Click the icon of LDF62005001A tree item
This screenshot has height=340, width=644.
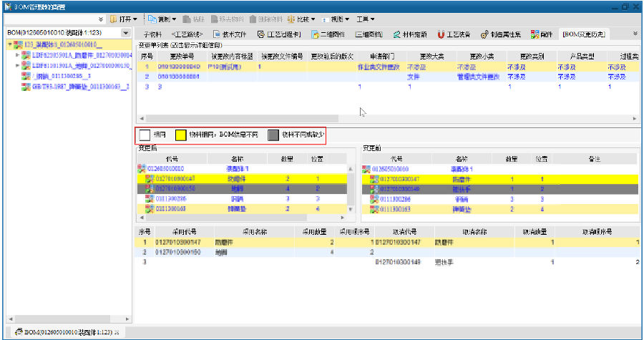click(26, 54)
